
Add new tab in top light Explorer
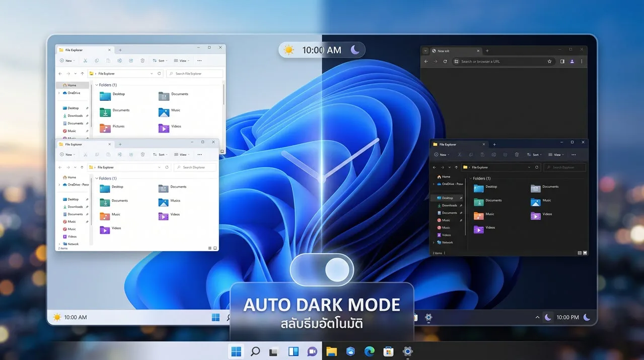tap(120, 50)
